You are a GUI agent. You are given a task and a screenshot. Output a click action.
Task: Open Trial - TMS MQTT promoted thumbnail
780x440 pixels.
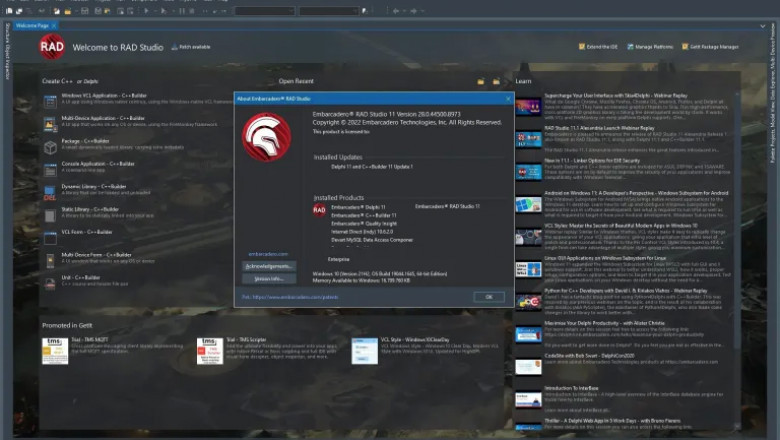coord(55,351)
